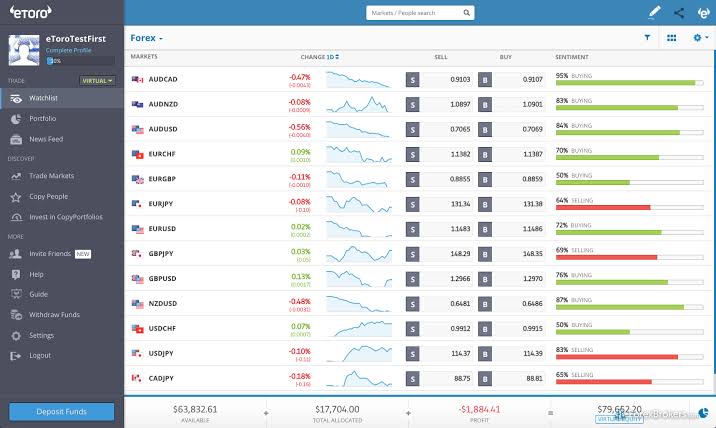Click the Sell S button for AUDCAD
716x428 pixels.
pos(411,79)
